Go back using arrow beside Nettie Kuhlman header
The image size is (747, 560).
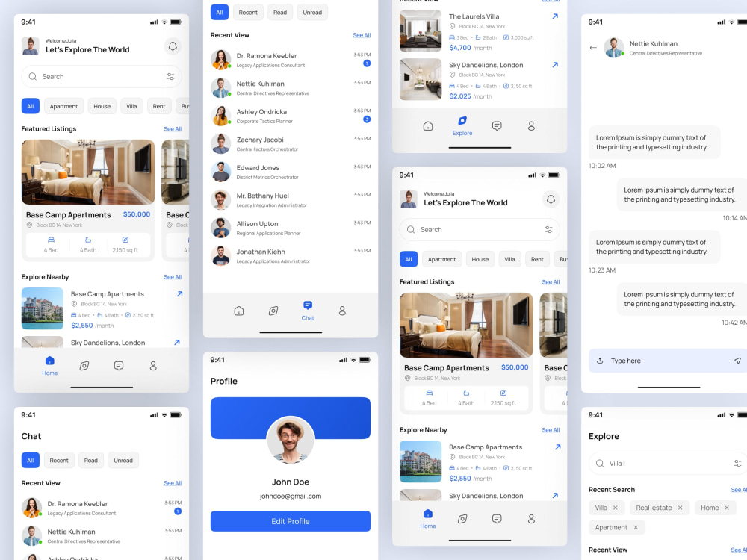click(593, 48)
